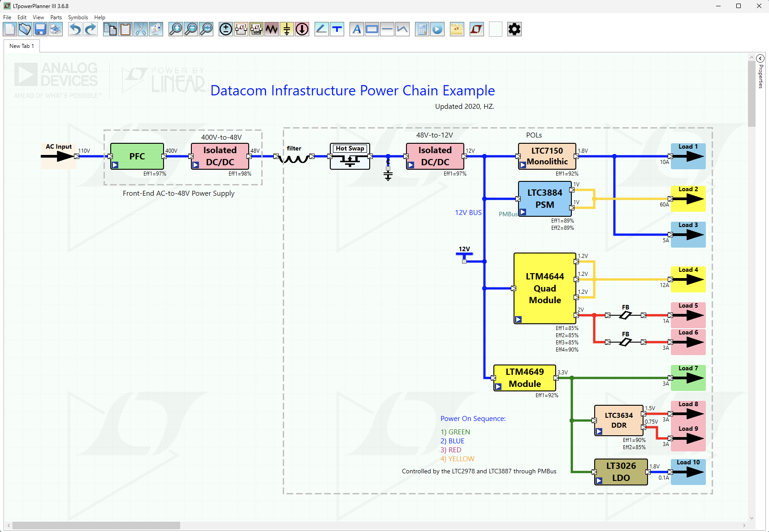Select the capacitor symbol tool
Screen dimensions: 769x532
click(x=287, y=30)
